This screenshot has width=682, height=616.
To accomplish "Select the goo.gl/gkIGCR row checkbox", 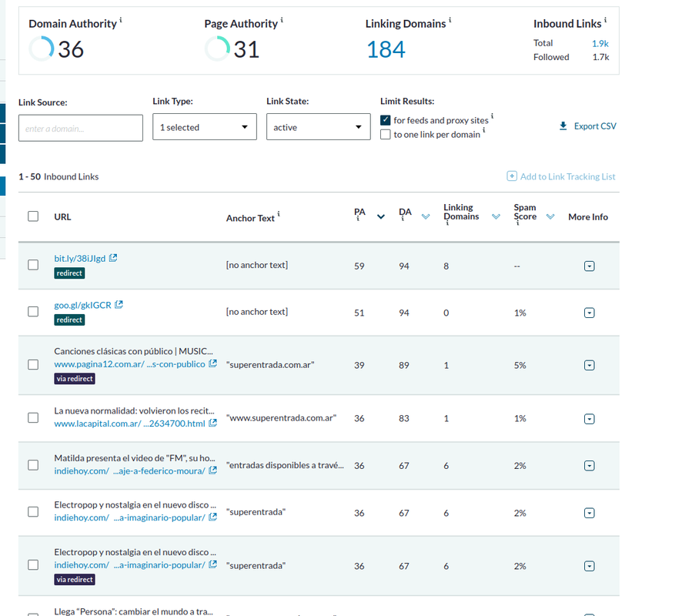I will 33,312.
